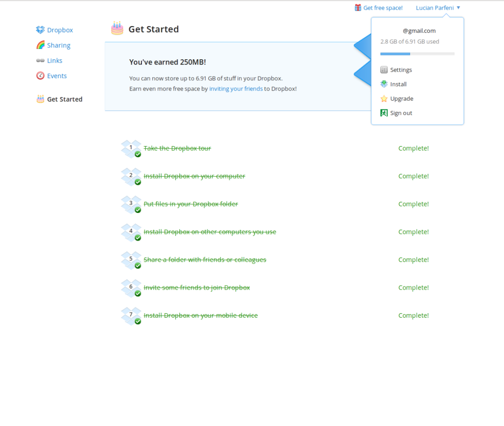504x426 pixels.
Task: Open the Lucian Parfeni account dropdown
Action: [x=434, y=7]
